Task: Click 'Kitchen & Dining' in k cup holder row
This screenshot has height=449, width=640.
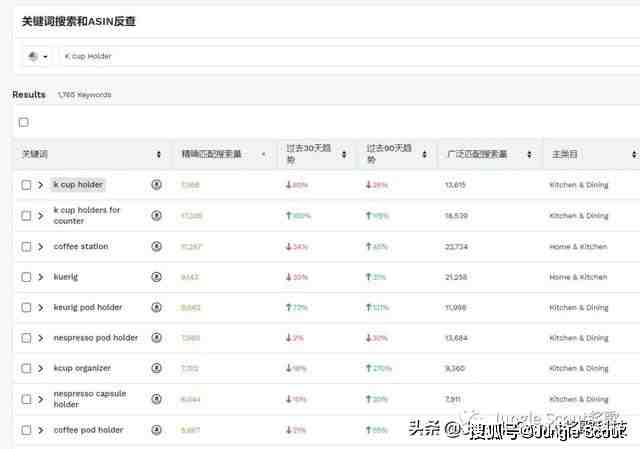Action: [x=579, y=185]
